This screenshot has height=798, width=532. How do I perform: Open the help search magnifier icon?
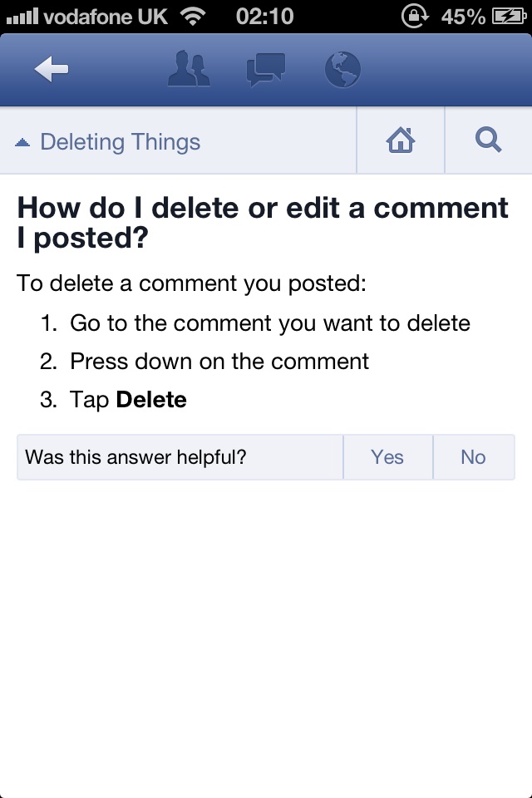pos(488,140)
